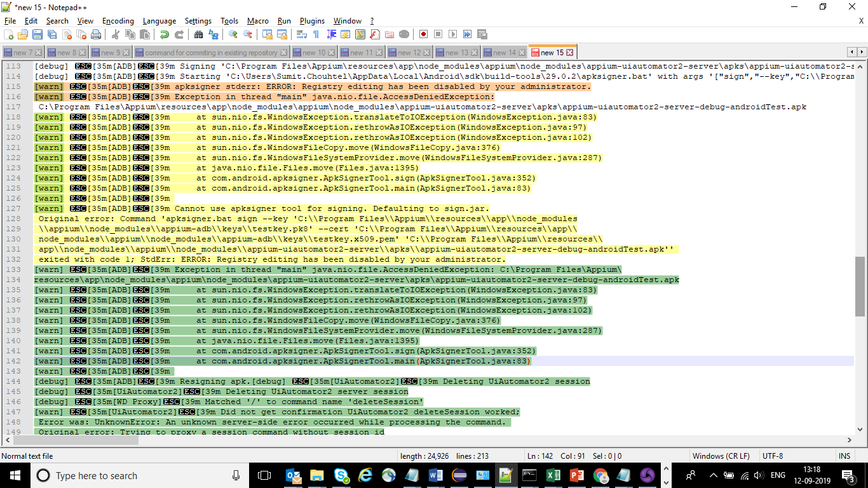Screen dimensions: 868x488
Task: Print the document using the printer icon
Action: click(96, 34)
